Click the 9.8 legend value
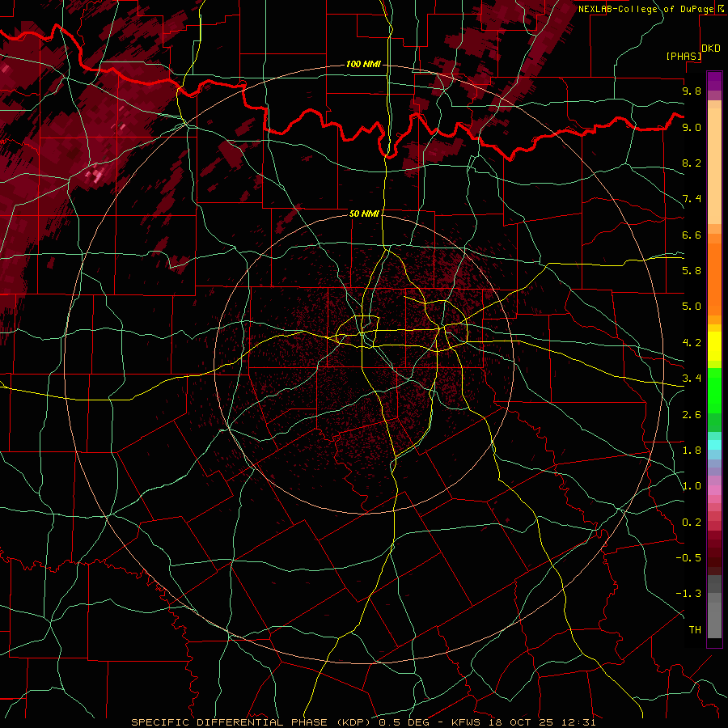The image size is (728, 728). [x=692, y=91]
